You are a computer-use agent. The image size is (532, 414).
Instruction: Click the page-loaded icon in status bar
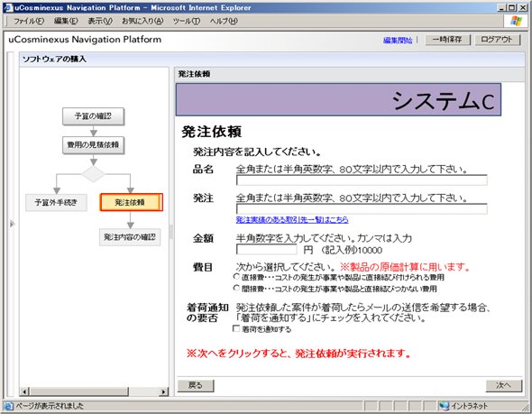(8, 406)
